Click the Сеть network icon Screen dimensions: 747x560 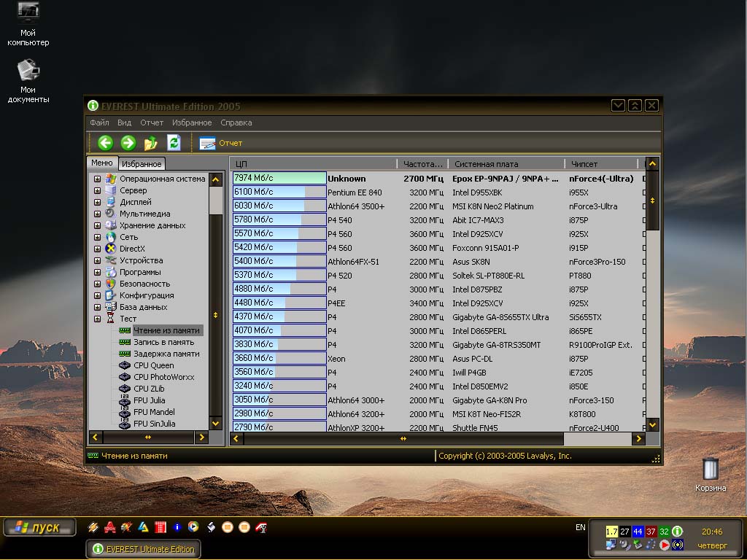[x=111, y=237]
